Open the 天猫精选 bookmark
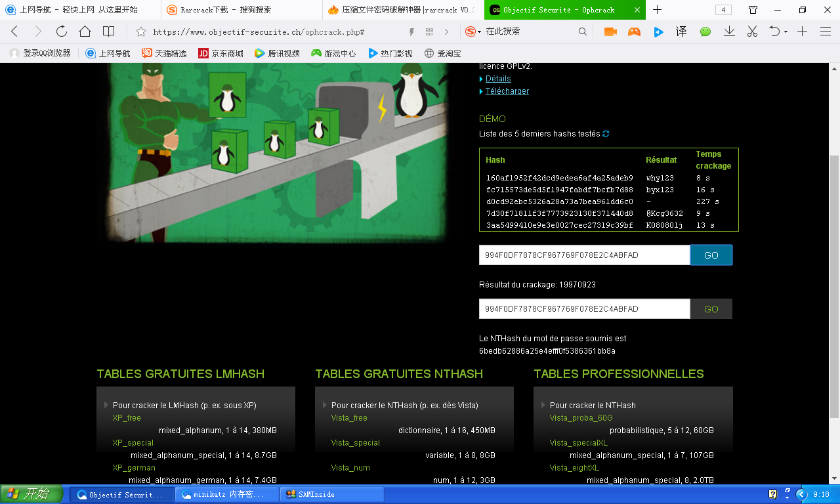 tap(164, 53)
